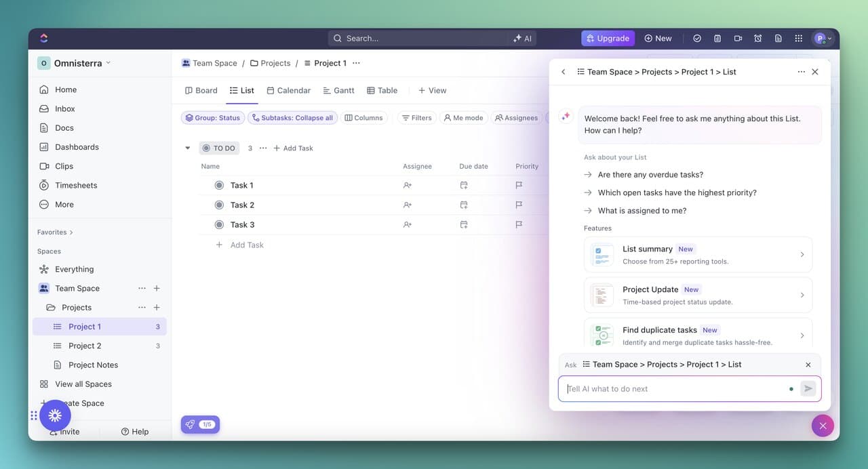
Task: Click the Search field in top bar
Action: tap(419, 39)
